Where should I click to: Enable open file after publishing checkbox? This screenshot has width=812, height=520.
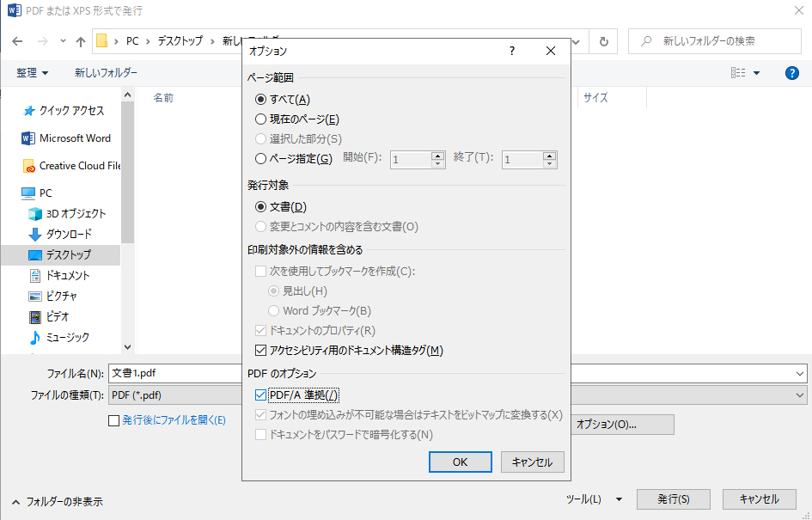tap(114, 420)
